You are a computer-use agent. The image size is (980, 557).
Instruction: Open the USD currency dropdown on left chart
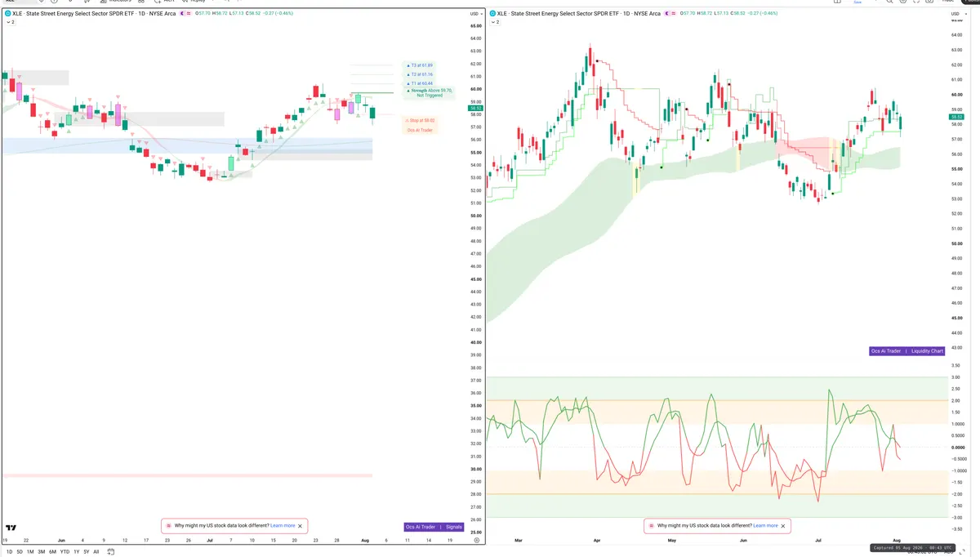pyautogui.click(x=475, y=14)
